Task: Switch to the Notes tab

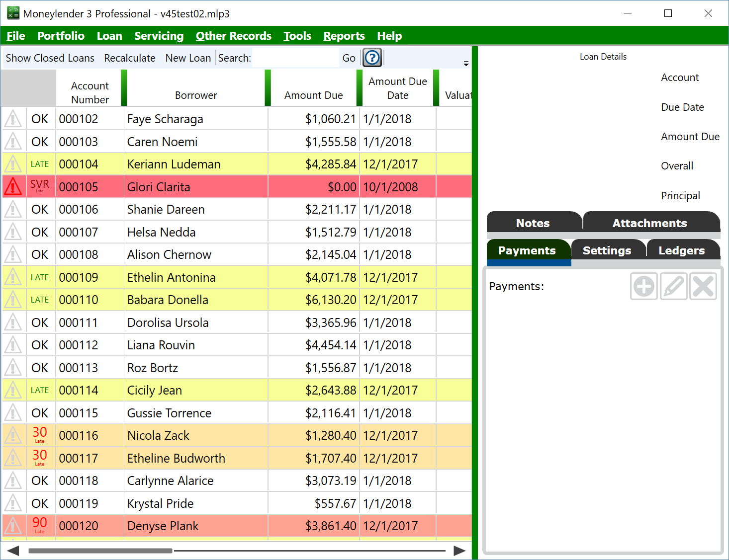Action: click(x=534, y=223)
